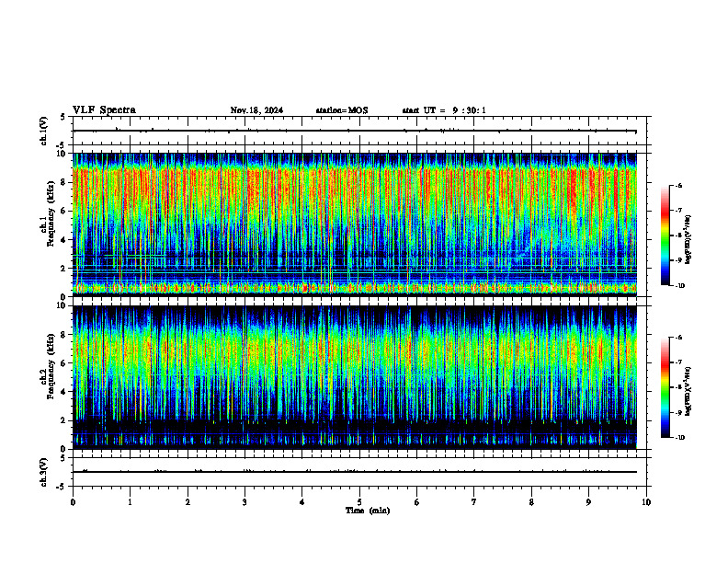Select the "Nov.18, 2024" date text

click(x=256, y=110)
